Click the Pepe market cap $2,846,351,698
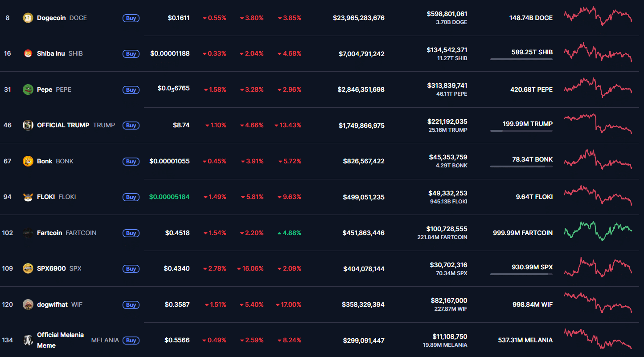Viewport: 644px width, 357px height. [x=361, y=89]
